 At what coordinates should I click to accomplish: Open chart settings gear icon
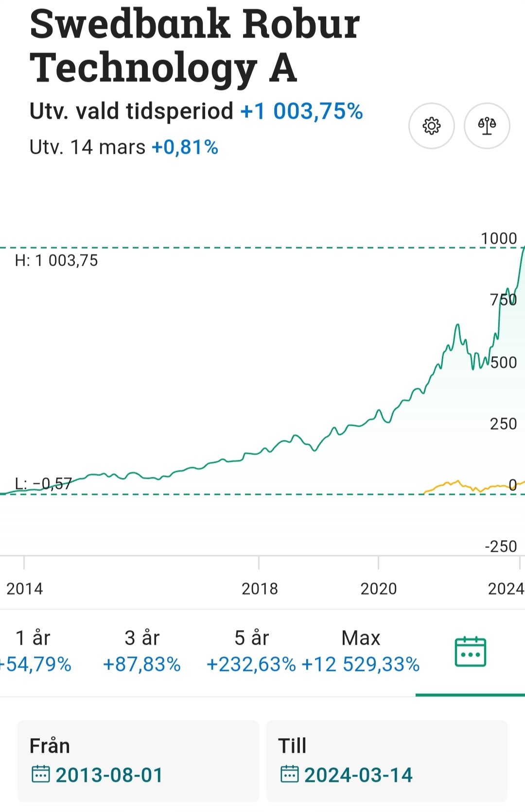(x=431, y=126)
